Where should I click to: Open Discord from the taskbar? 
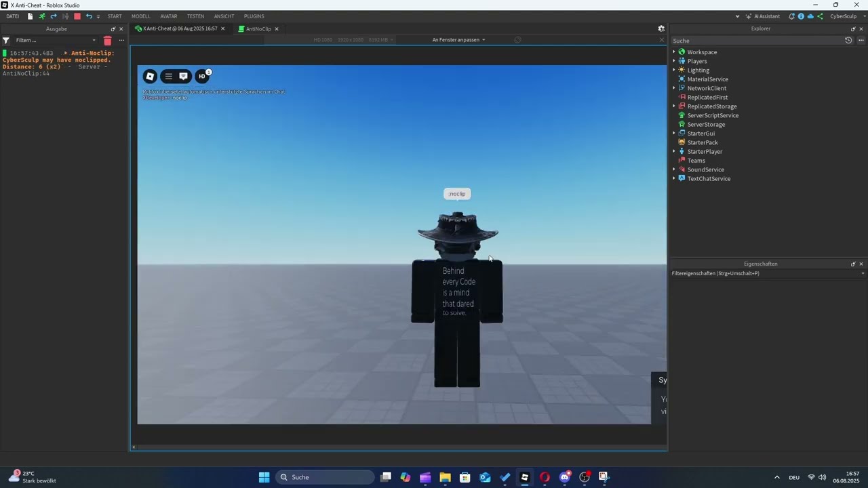(x=565, y=477)
